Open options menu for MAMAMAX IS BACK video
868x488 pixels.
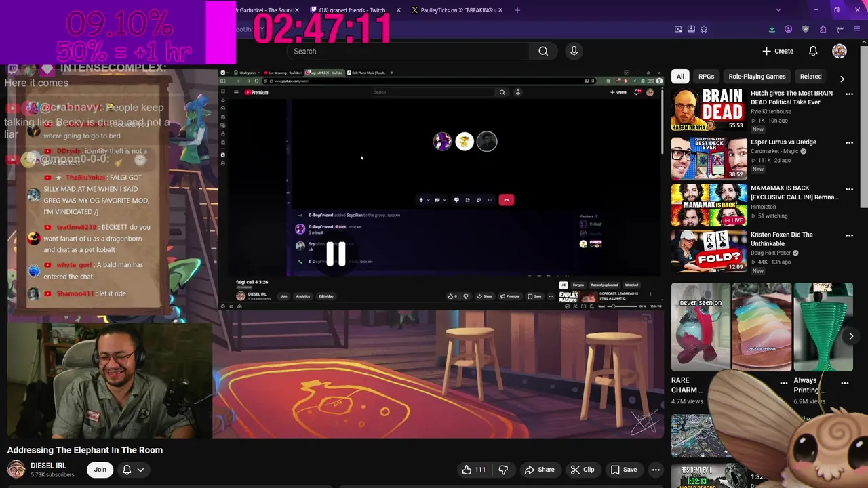click(x=849, y=189)
